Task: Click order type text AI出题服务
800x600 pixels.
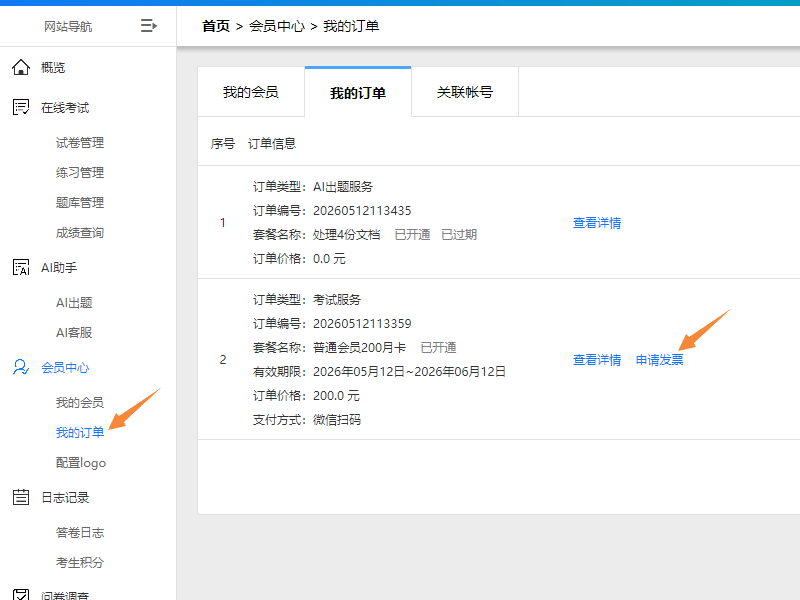Action: click(343, 187)
